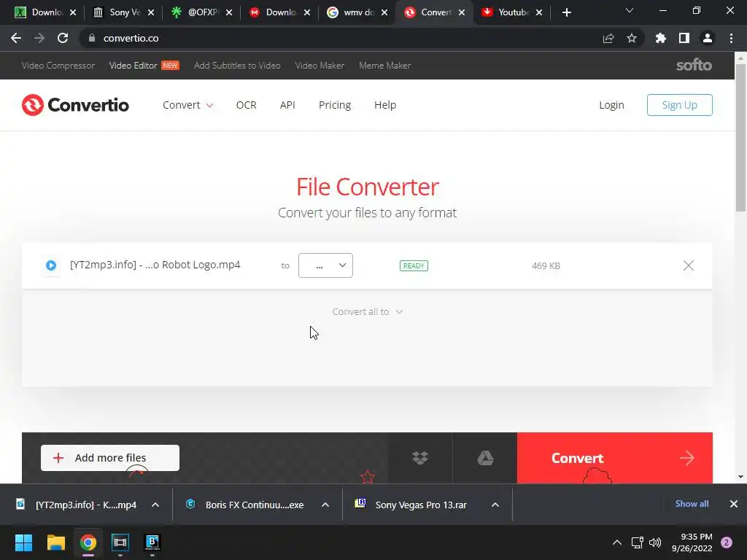Open the browser extensions puzzle icon
The width and height of the screenshot is (747, 560).
(x=660, y=38)
